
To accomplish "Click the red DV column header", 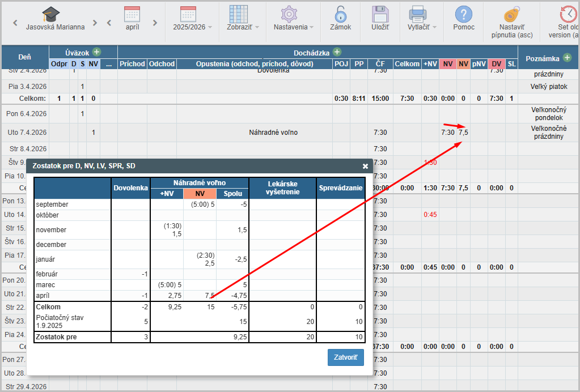I will coord(497,64).
